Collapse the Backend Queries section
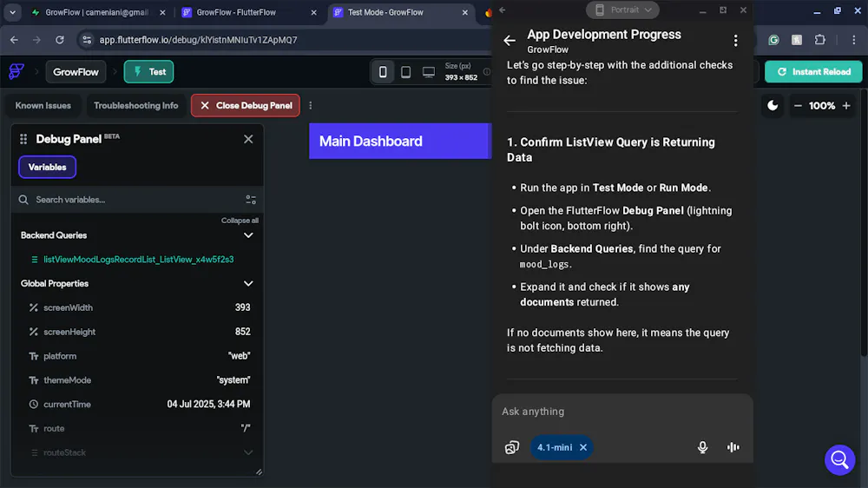The height and width of the screenshot is (488, 868). pyautogui.click(x=248, y=235)
